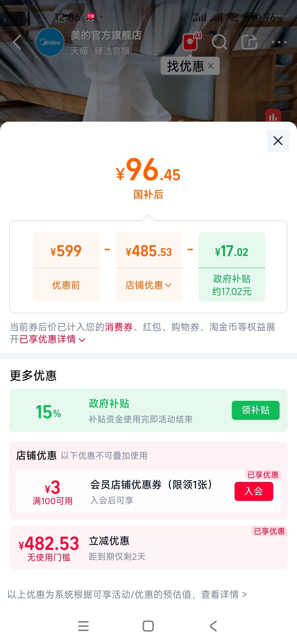Close the price detail sheet
This screenshot has width=297, height=644.
tap(278, 141)
